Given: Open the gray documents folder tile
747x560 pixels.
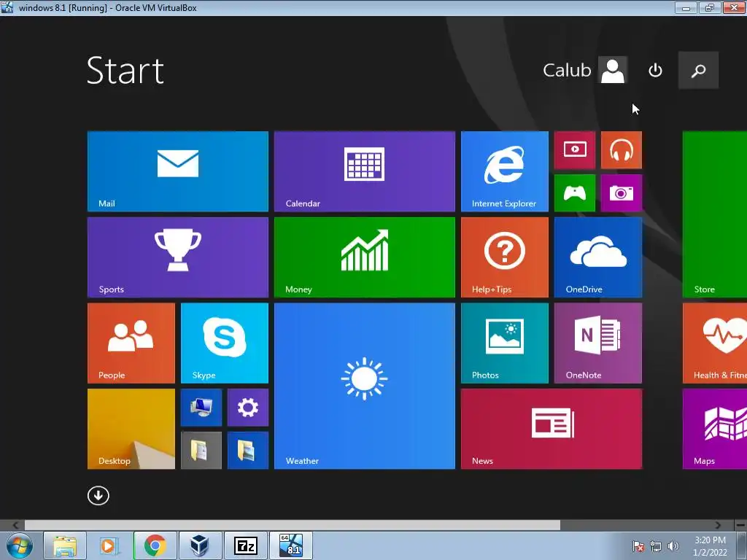Looking at the screenshot, I should 201,450.
